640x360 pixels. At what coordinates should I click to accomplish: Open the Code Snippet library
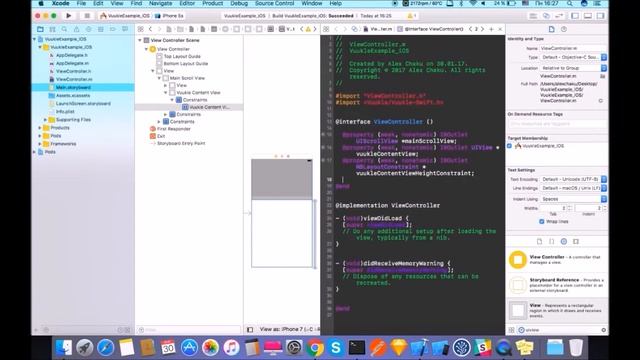click(x=551, y=241)
